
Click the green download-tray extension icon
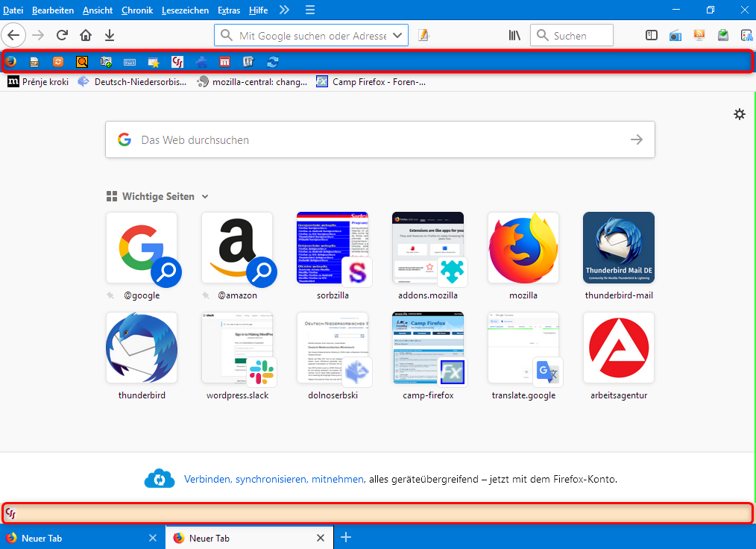coord(722,35)
